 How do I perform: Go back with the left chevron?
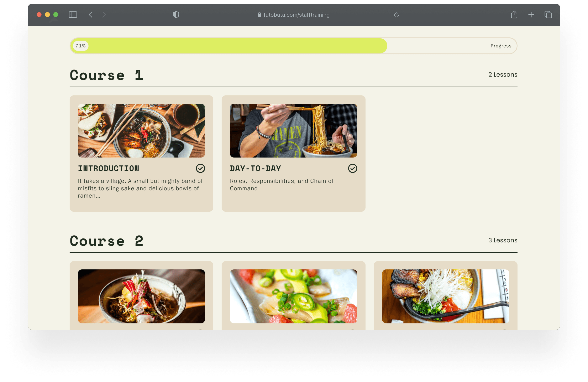point(91,15)
